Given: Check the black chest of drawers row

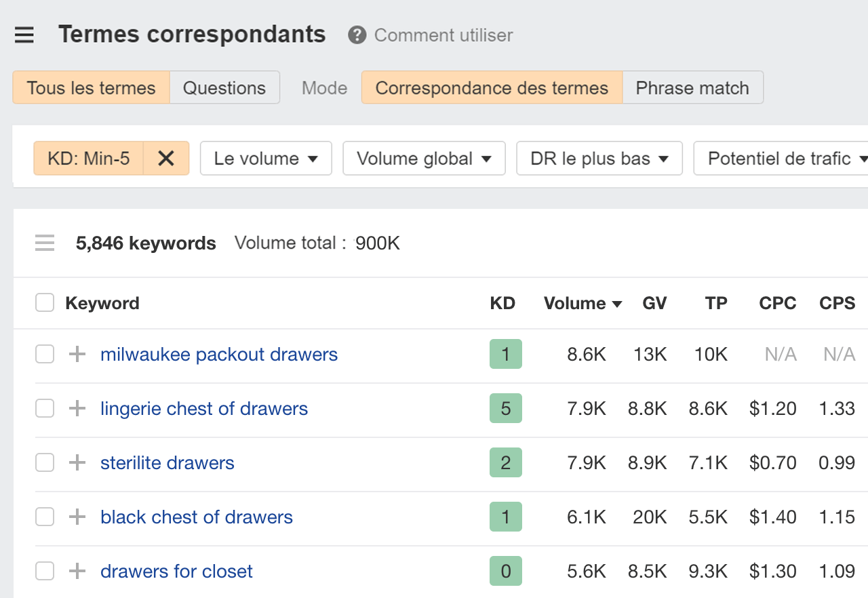Looking at the screenshot, I should click(x=44, y=517).
